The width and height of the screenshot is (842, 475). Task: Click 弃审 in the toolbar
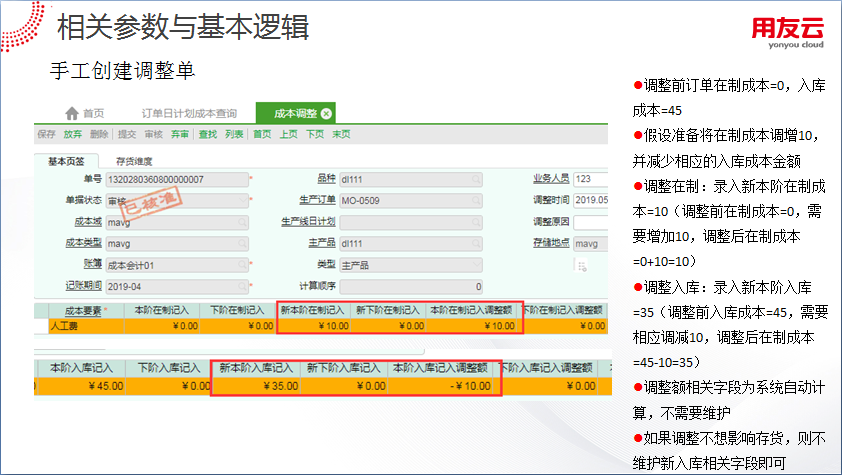[180, 134]
